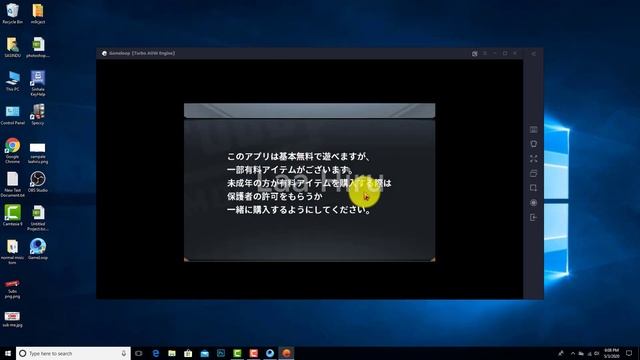
Task: Close the Gameloop emulator window
Action: (x=515, y=53)
